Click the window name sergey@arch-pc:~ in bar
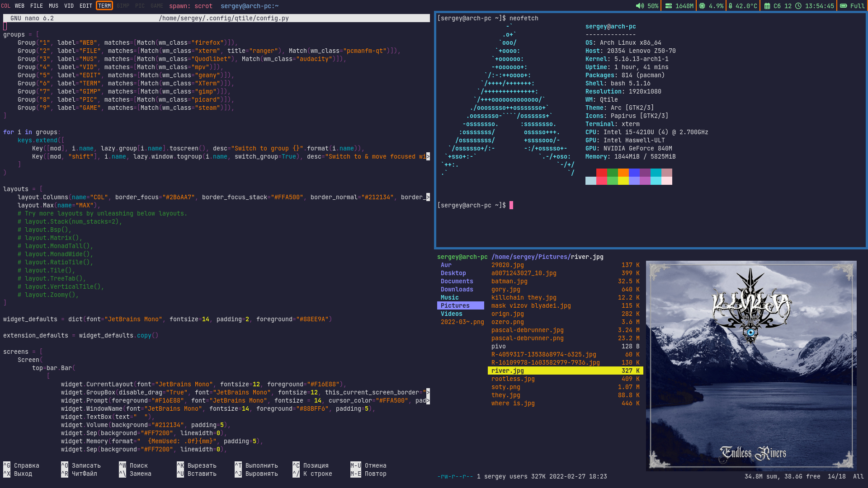The image size is (868, 488). point(250,6)
